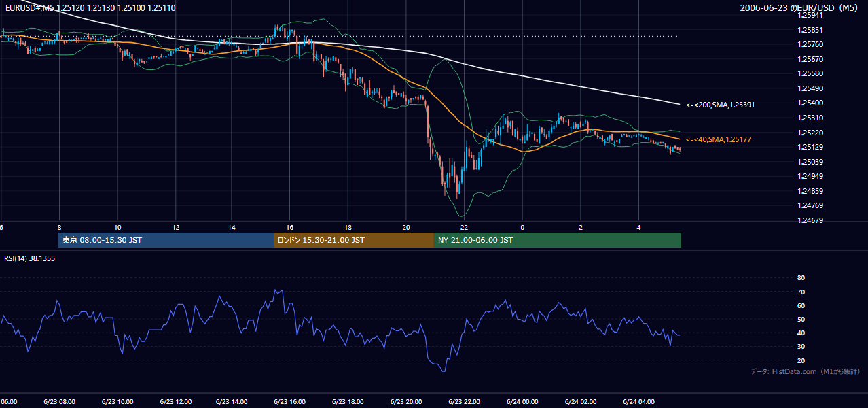The image size is (868, 408).
Task: Click the 1.25400 price axis label
Action: 810,103
